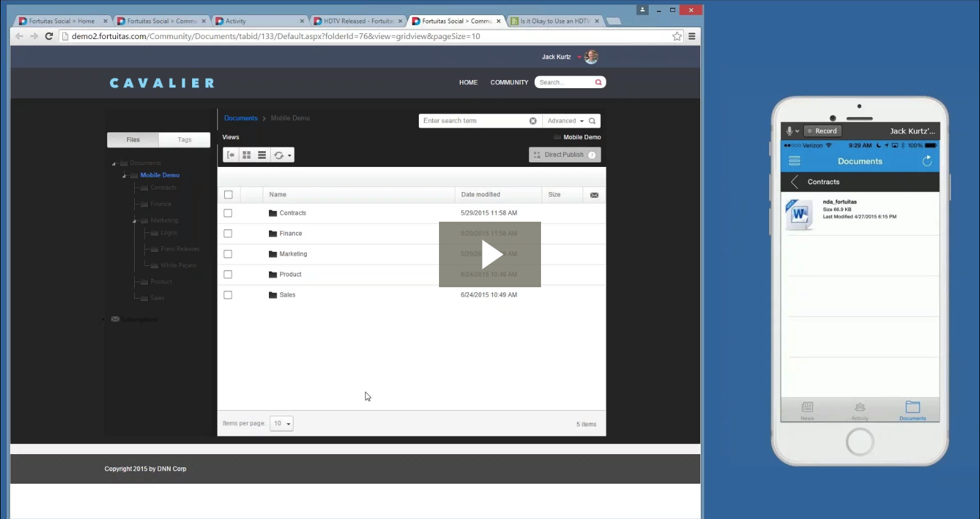980x519 pixels.
Task: Clear the document search term
Action: point(533,121)
